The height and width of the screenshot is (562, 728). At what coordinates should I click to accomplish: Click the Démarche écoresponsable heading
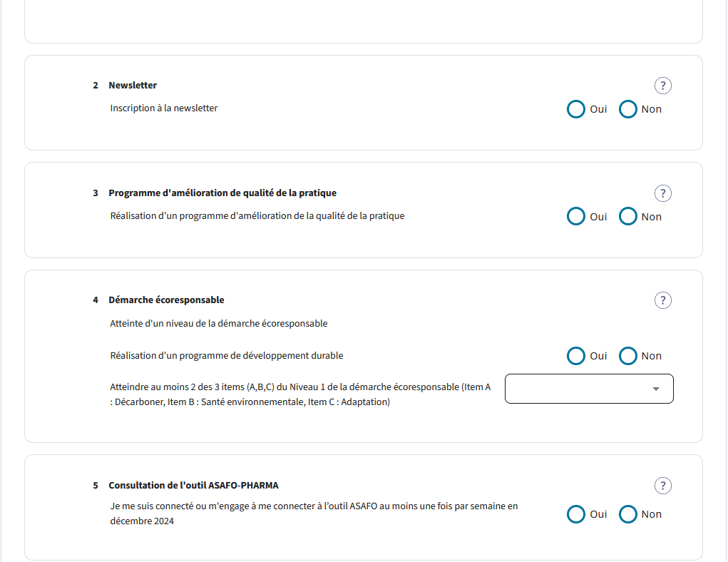pyautogui.click(x=166, y=300)
